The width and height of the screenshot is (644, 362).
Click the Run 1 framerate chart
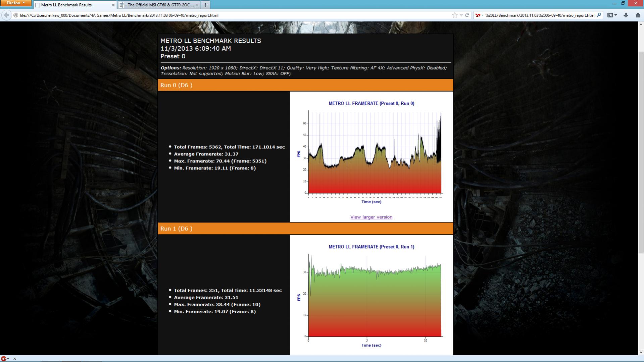(x=371, y=296)
